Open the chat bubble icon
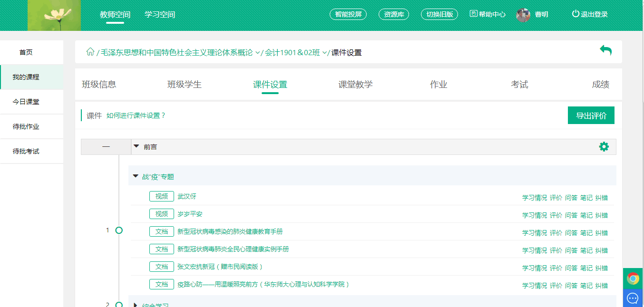The image size is (644, 307). tap(633, 298)
